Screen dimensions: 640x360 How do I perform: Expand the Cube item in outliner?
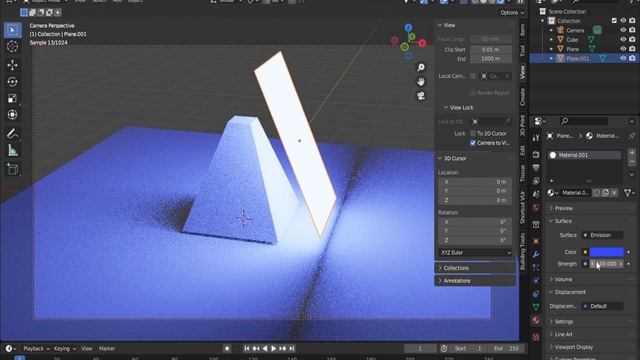(x=551, y=40)
